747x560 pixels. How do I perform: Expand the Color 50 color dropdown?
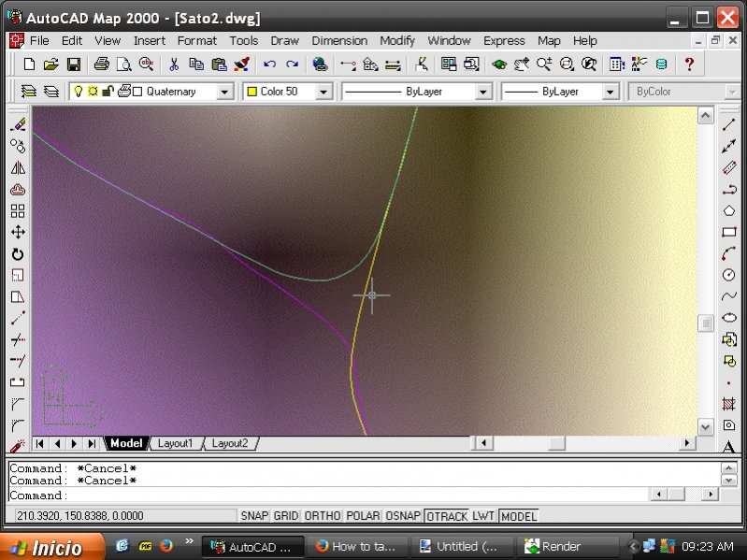tap(323, 92)
